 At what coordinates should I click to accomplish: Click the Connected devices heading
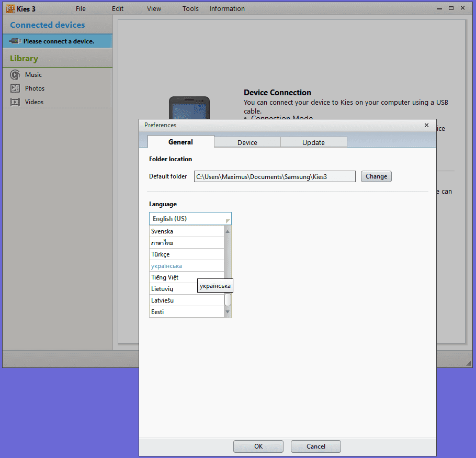(48, 25)
